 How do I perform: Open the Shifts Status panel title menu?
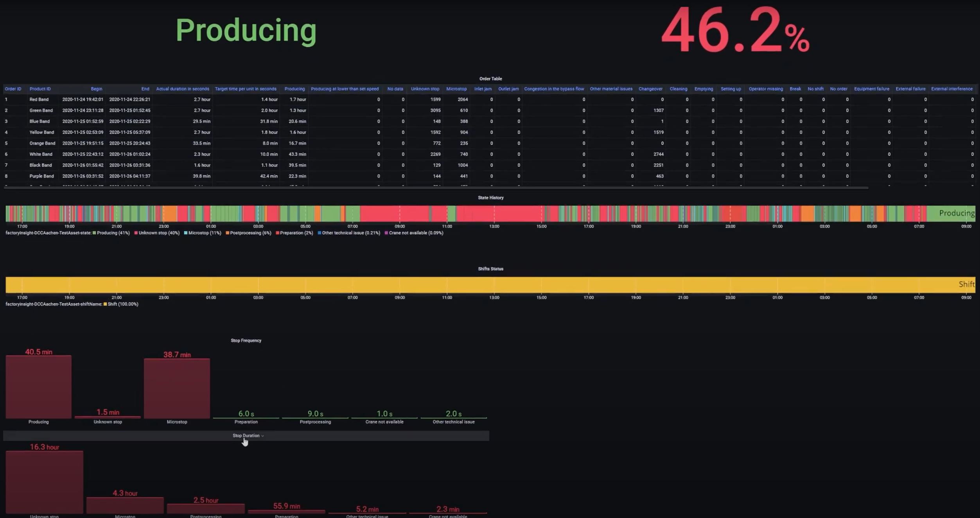[490, 269]
